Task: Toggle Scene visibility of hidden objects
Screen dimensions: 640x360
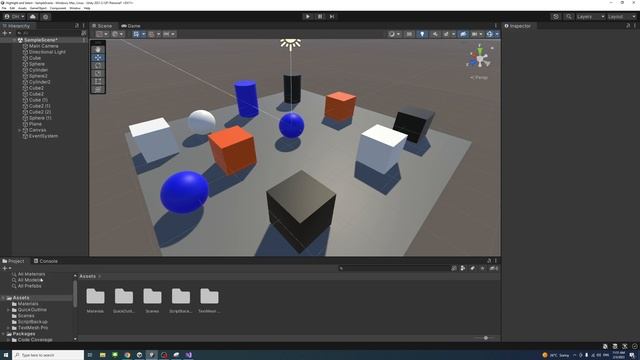Action: tap(463, 34)
